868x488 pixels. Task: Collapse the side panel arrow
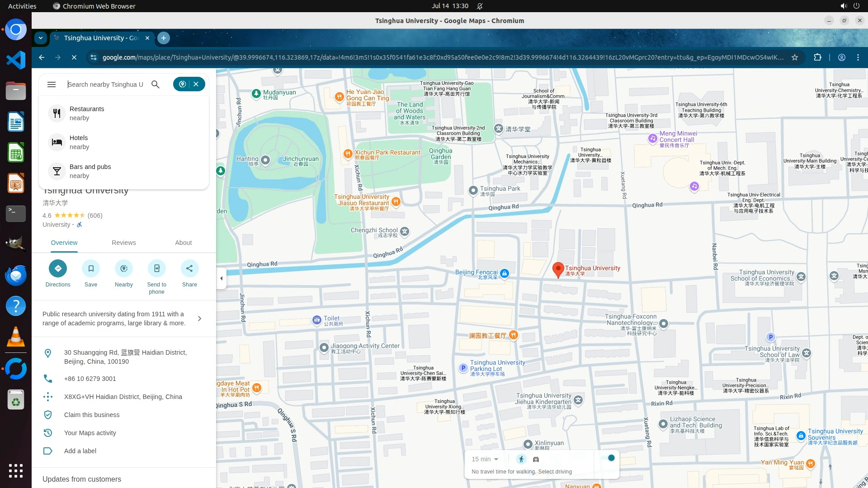point(221,278)
